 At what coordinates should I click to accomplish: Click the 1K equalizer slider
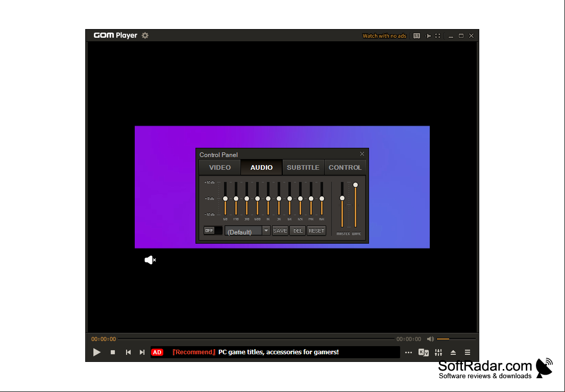pyautogui.click(x=268, y=198)
